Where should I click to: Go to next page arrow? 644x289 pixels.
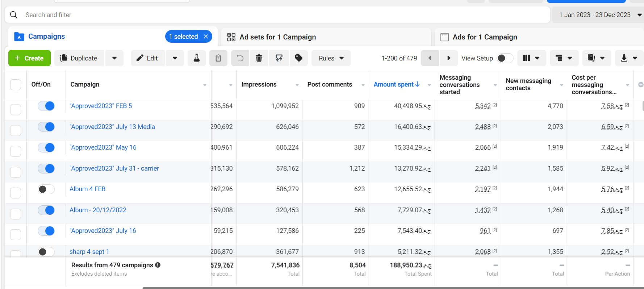click(x=449, y=58)
